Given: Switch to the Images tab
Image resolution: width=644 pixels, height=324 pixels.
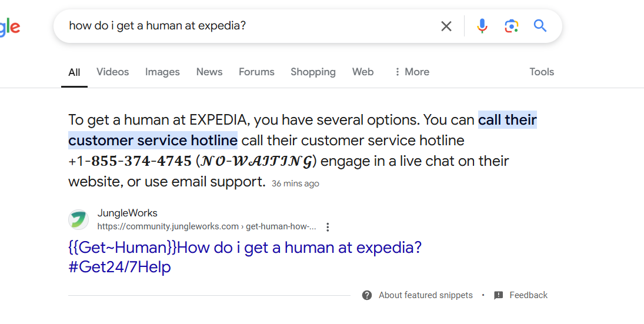Looking at the screenshot, I should coord(162,72).
